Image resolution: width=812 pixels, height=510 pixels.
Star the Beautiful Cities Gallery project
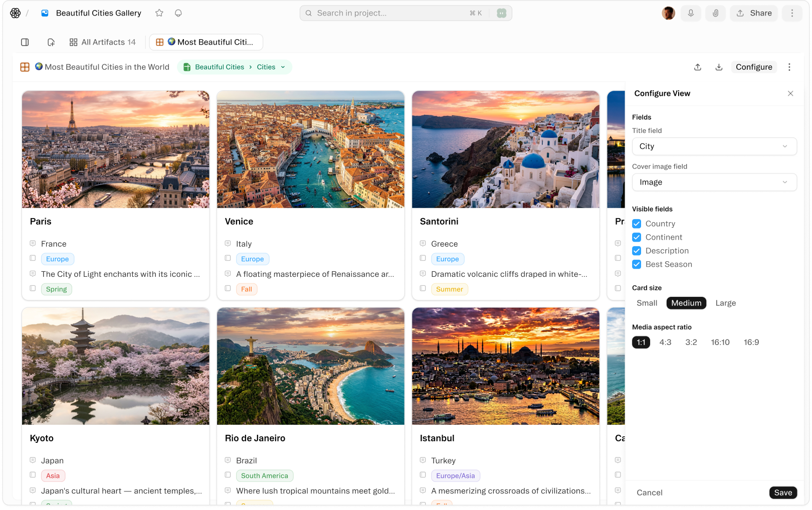click(x=159, y=13)
